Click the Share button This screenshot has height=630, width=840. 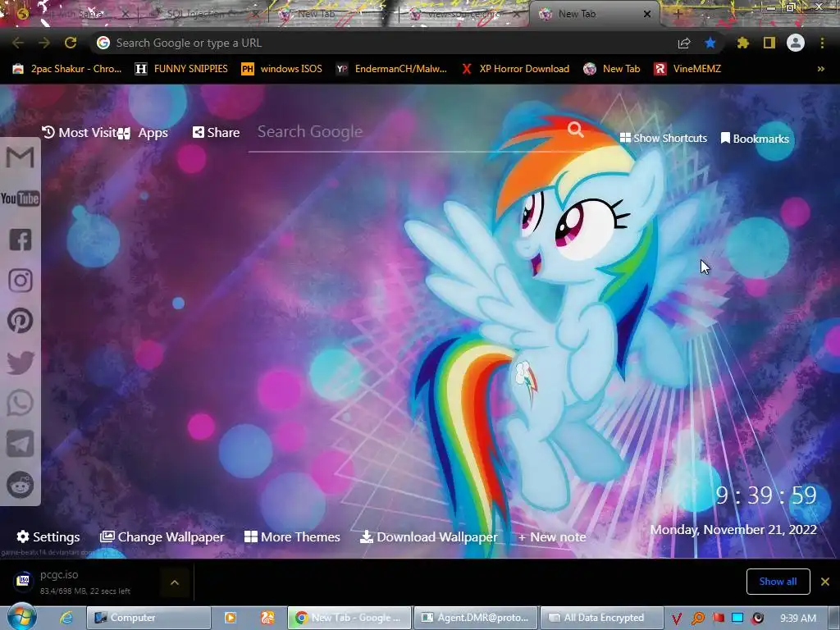(x=216, y=132)
